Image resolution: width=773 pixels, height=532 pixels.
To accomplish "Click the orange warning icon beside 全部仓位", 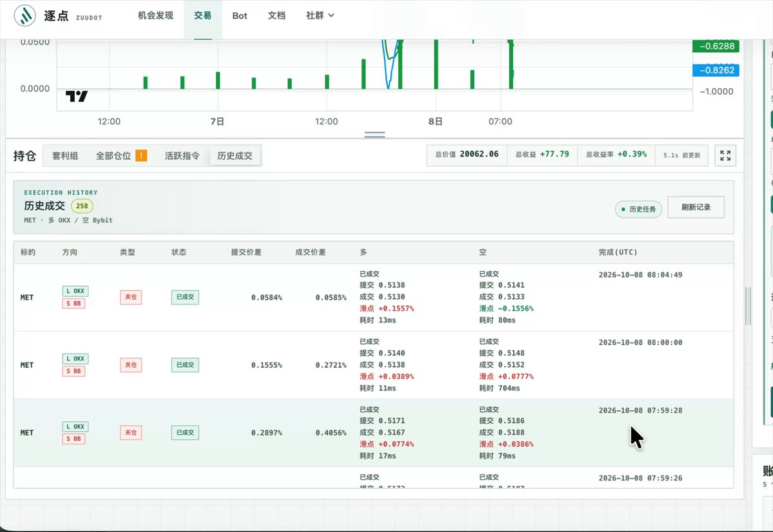I will pos(141,155).
